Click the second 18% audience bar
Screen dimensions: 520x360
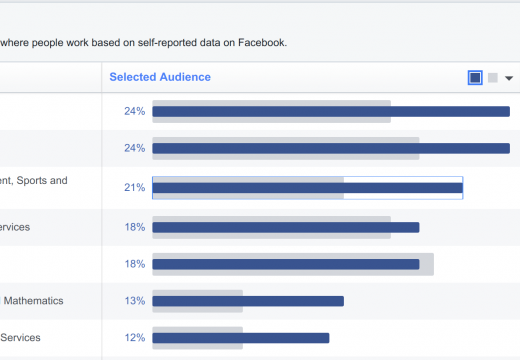(x=286, y=264)
